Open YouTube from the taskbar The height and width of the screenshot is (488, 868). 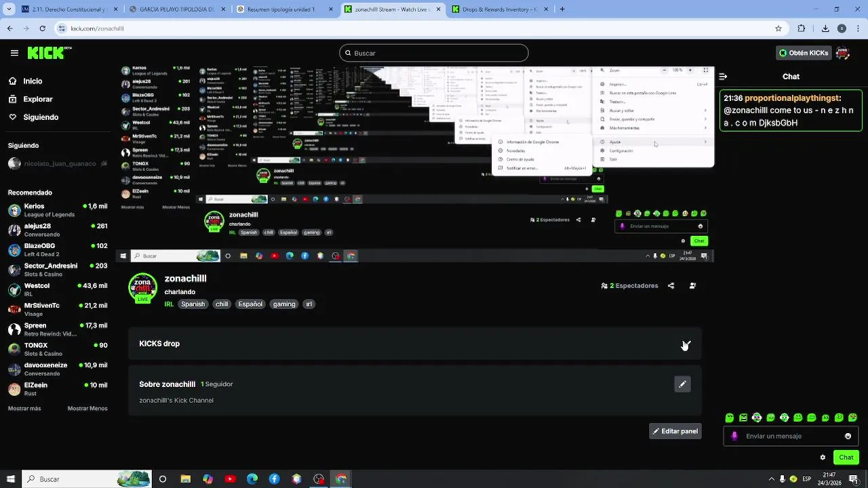click(x=230, y=479)
